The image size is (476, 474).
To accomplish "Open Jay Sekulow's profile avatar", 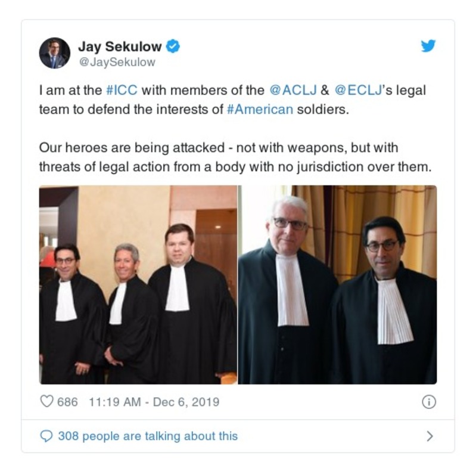I will (x=55, y=53).
